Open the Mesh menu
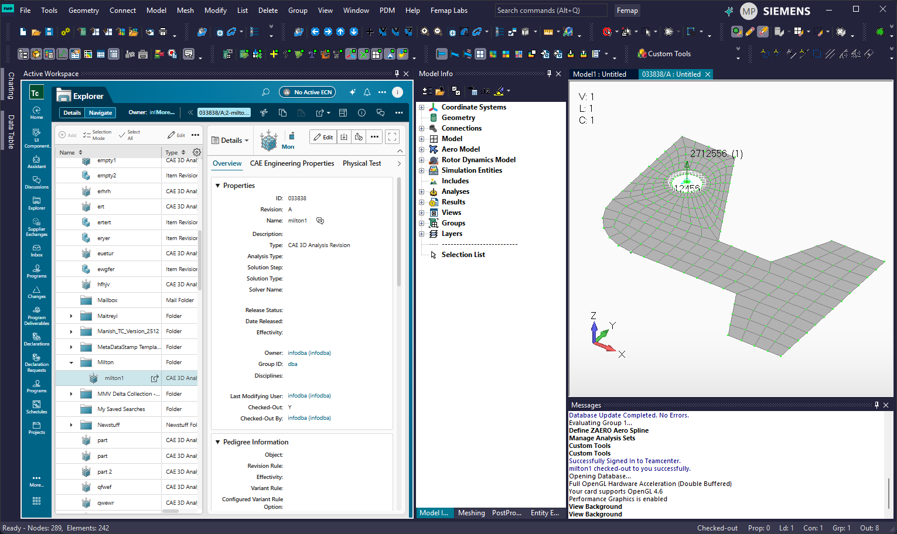This screenshot has width=897, height=534. tap(185, 10)
